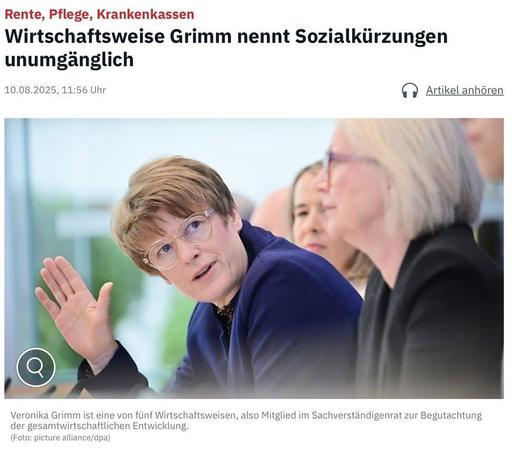Select the word Rente in the topic line

coord(25,14)
